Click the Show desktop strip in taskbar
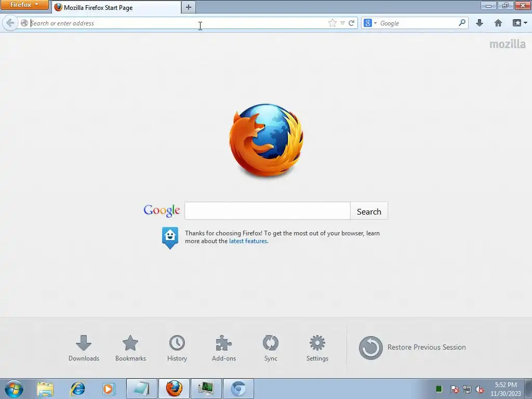The width and height of the screenshot is (532, 399). [x=528, y=389]
